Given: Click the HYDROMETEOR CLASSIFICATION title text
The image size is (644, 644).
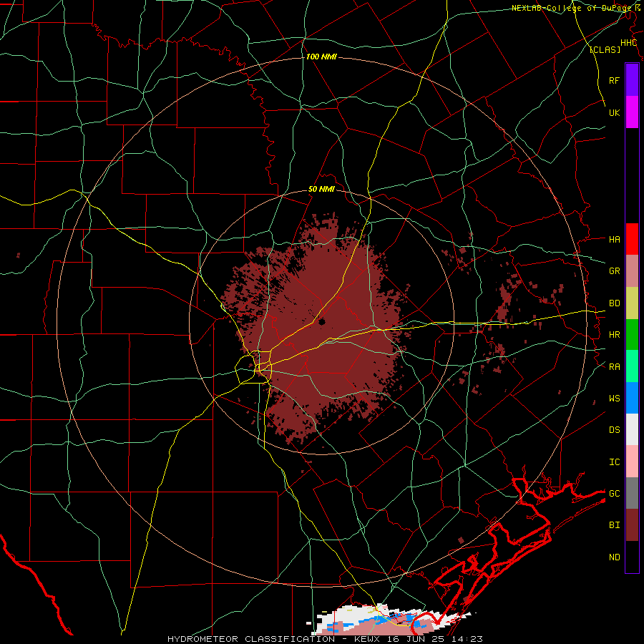Looking at the screenshot, I should 250,639.
